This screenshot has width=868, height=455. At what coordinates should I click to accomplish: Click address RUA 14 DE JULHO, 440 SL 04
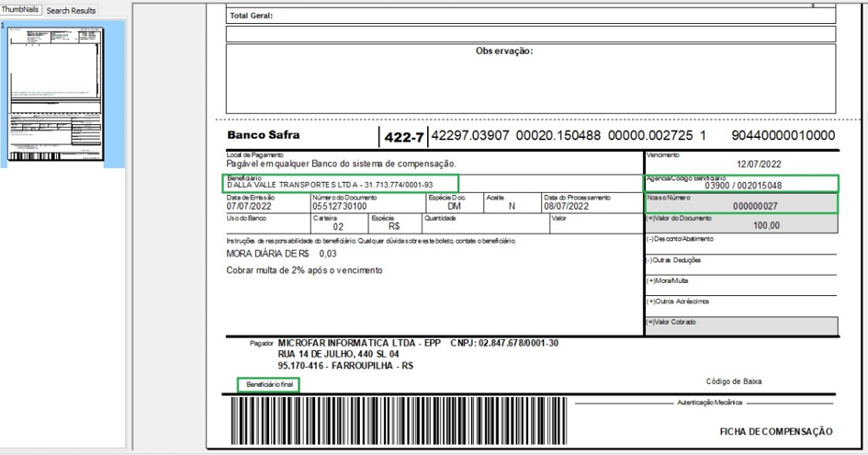click(x=338, y=354)
